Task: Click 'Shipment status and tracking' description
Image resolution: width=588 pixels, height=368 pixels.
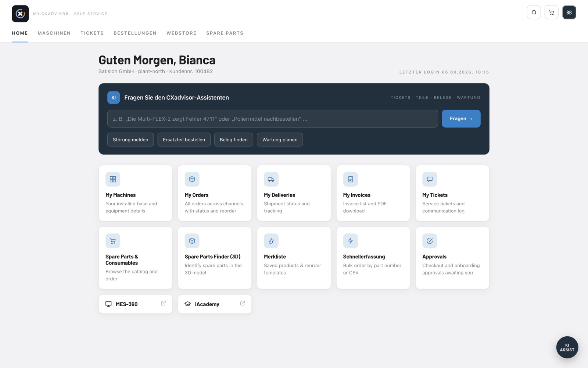Action: pyautogui.click(x=287, y=207)
